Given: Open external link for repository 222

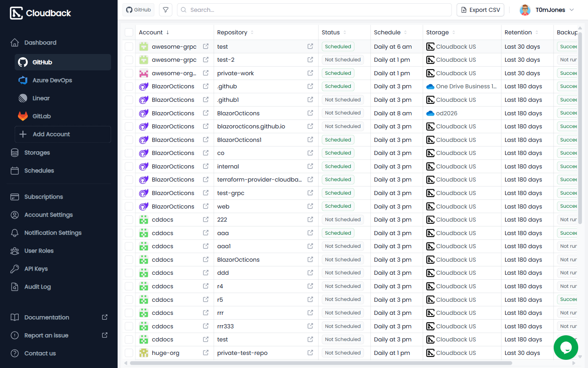Looking at the screenshot, I should point(310,220).
